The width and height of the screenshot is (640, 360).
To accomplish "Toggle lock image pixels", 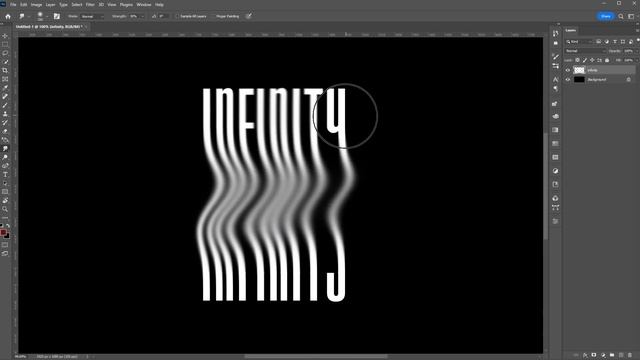I will [584, 60].
